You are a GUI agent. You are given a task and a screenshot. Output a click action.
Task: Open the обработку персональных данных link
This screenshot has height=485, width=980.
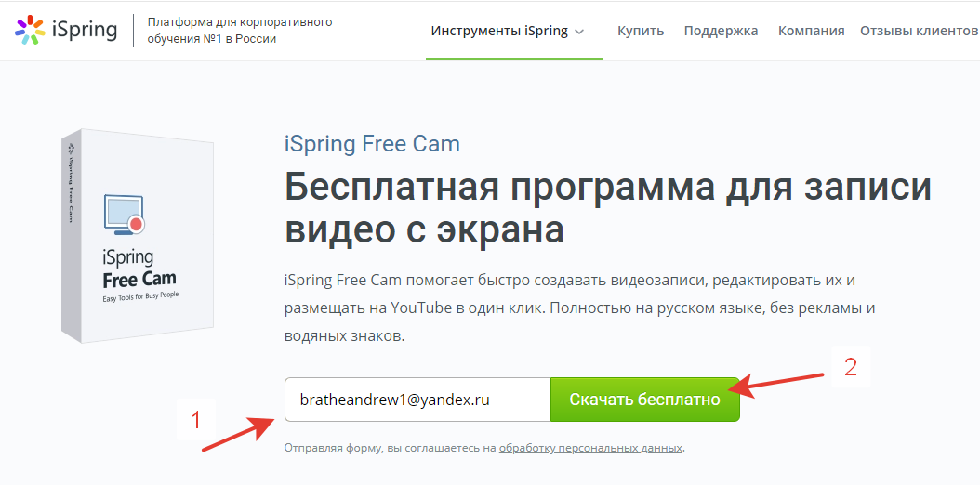[590, 448]
